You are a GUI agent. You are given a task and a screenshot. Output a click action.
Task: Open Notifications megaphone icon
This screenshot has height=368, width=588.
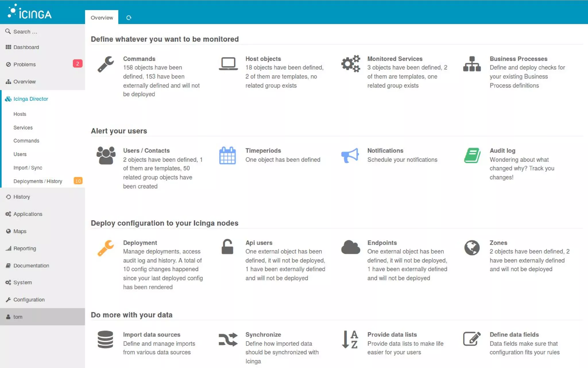click(350, 156)
